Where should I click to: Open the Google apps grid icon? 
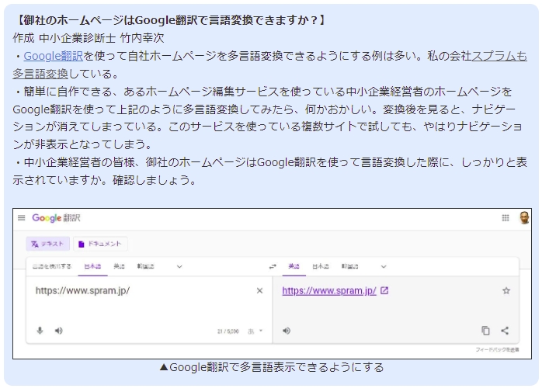coord(506,218)
